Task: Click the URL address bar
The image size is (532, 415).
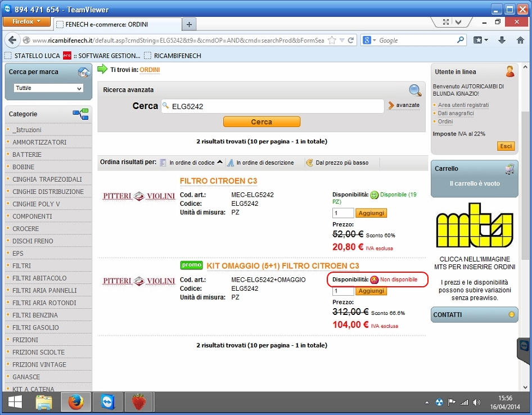Action: (178, 40)
